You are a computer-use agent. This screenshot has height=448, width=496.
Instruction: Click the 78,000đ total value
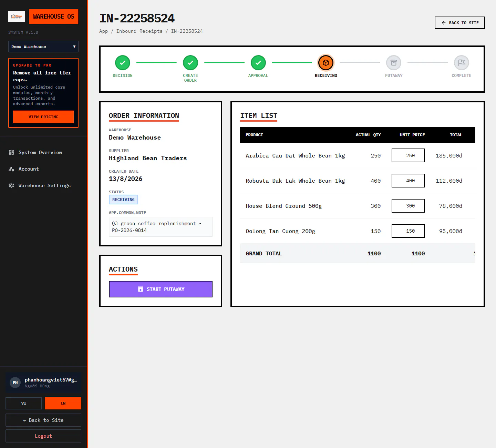(451, 206)
